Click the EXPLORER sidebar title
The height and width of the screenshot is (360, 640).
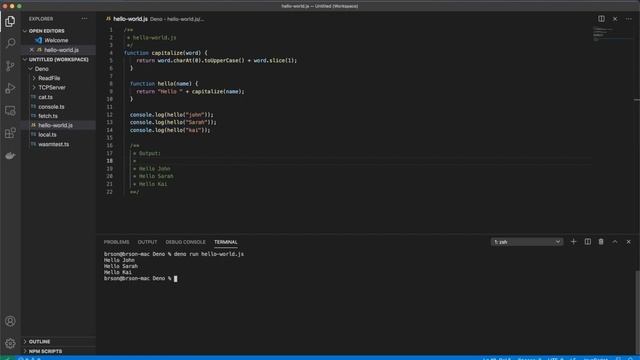pyautogui.click(x=41, y=19)
